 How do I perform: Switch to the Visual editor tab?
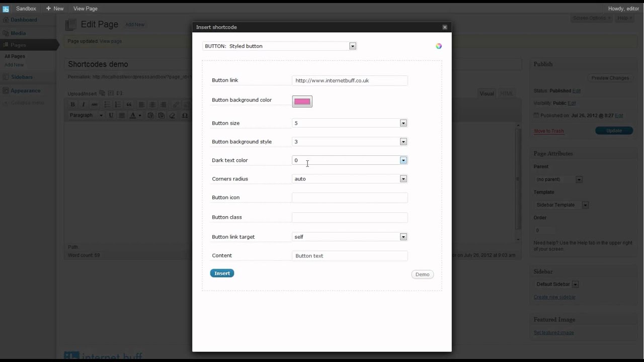[487, 93]
